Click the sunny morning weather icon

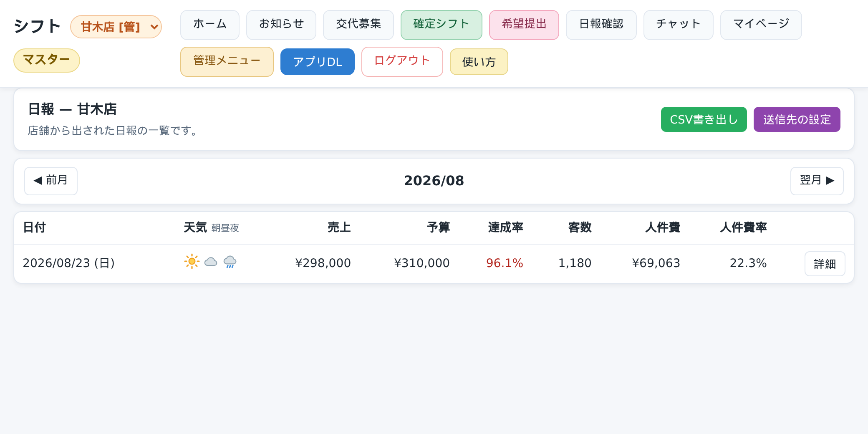192,262
